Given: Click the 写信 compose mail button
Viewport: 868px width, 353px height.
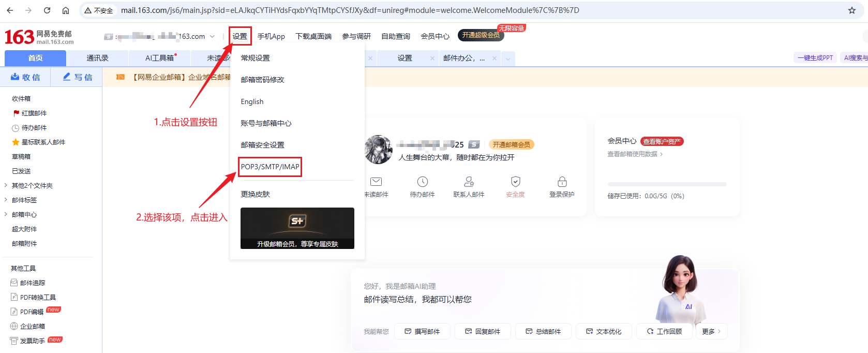Looking at the screenshot, I should [78, 77].
